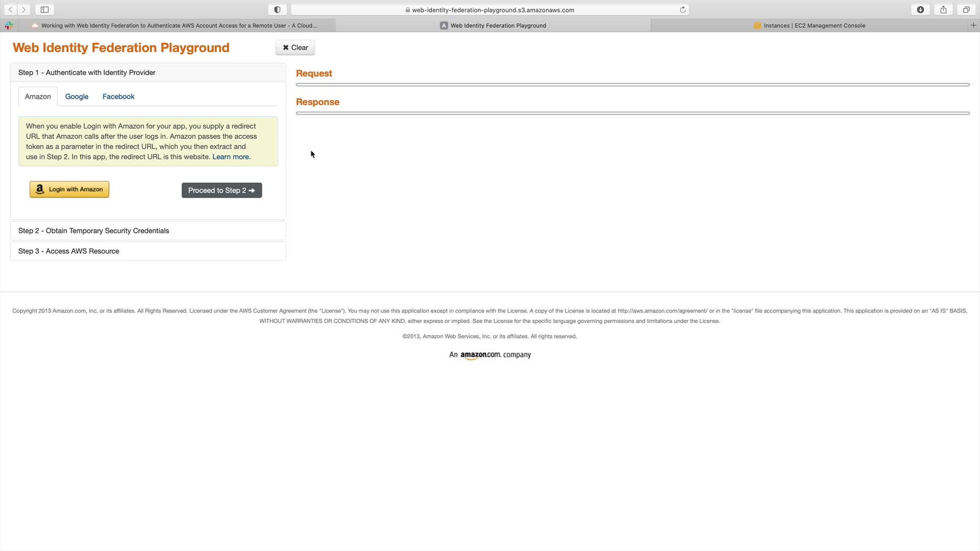This screenshot has height=551, width=980.
Task: Click the ©2013 Amazon Web Services copyright line
Action: click(489, 336)
